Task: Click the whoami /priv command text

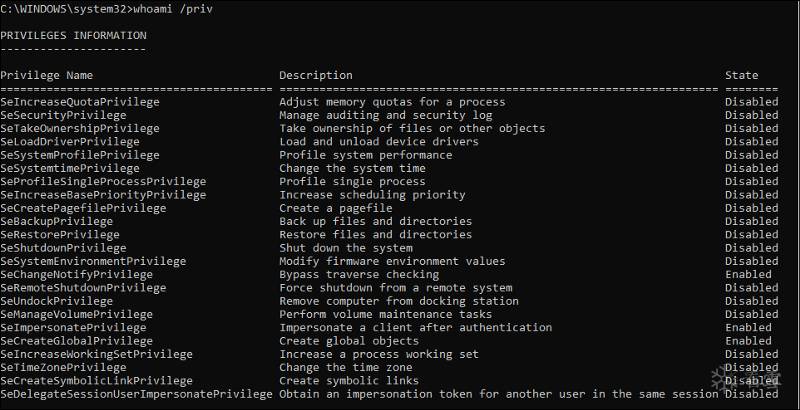Action: pyautogui.click(x=176, y=9)
